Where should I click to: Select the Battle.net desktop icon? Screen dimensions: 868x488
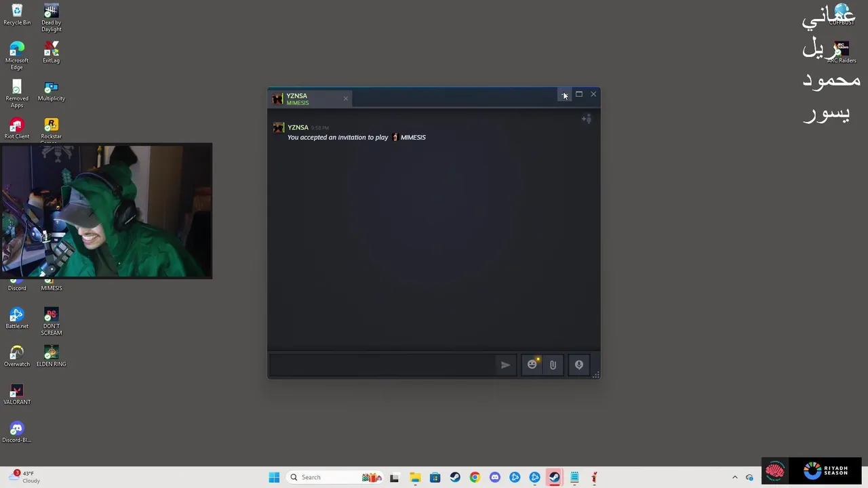coord(17,319)
